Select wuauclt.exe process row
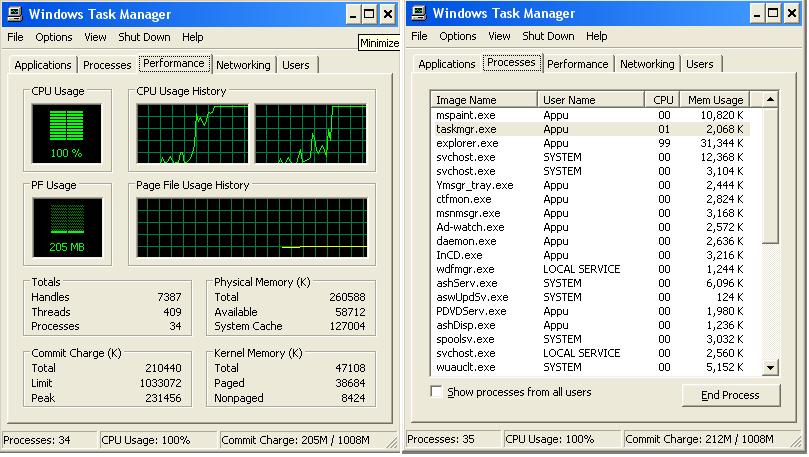The image size is (809, 457). [590, 367]
